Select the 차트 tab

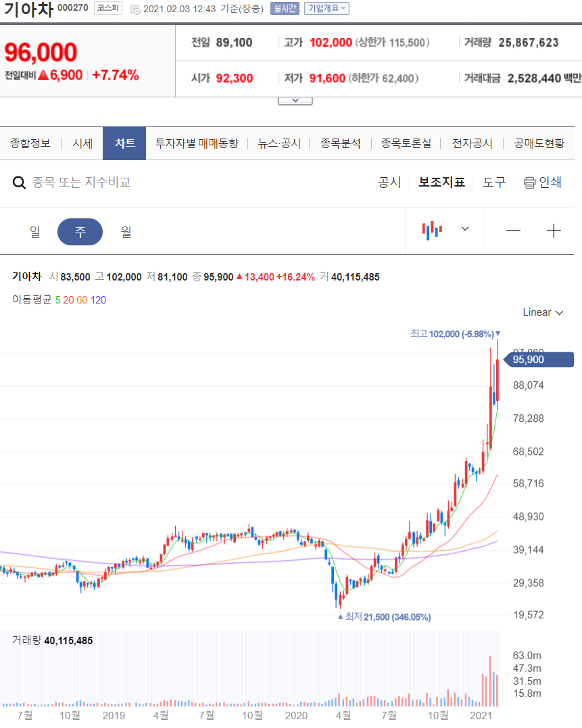(x=124, y=143)
